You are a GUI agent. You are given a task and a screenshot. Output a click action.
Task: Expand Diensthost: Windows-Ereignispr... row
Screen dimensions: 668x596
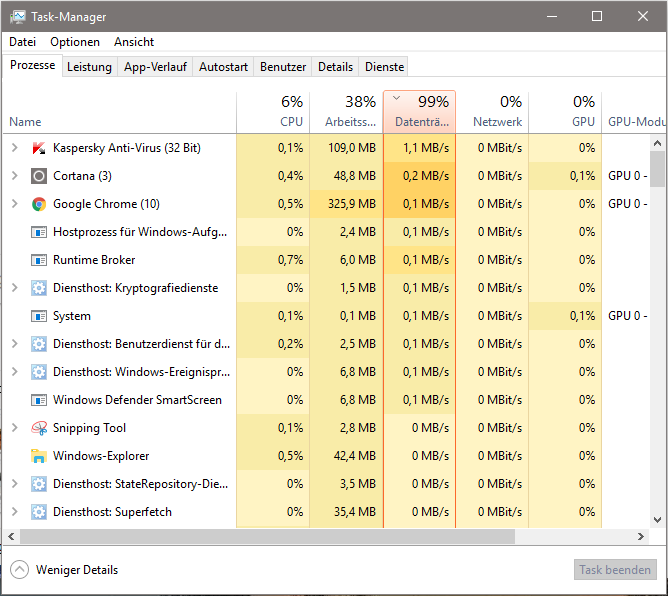coord(14,371)
